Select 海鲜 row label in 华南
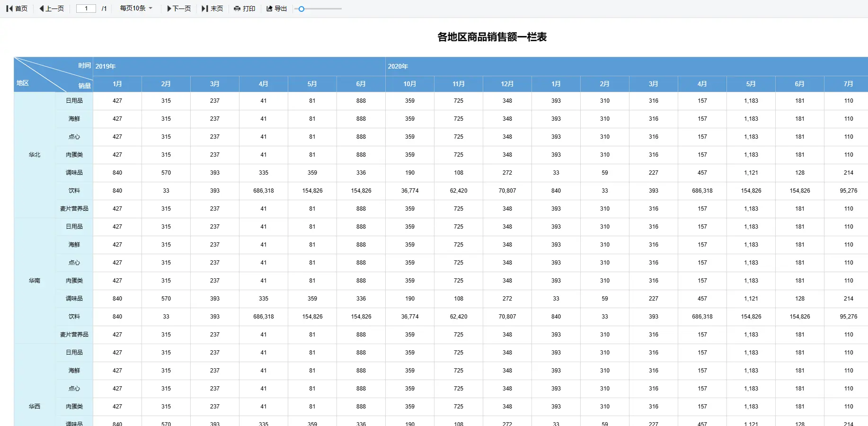The height and width of the screenshot is (426, 868). pyautogui.click(x=74, y=245)
